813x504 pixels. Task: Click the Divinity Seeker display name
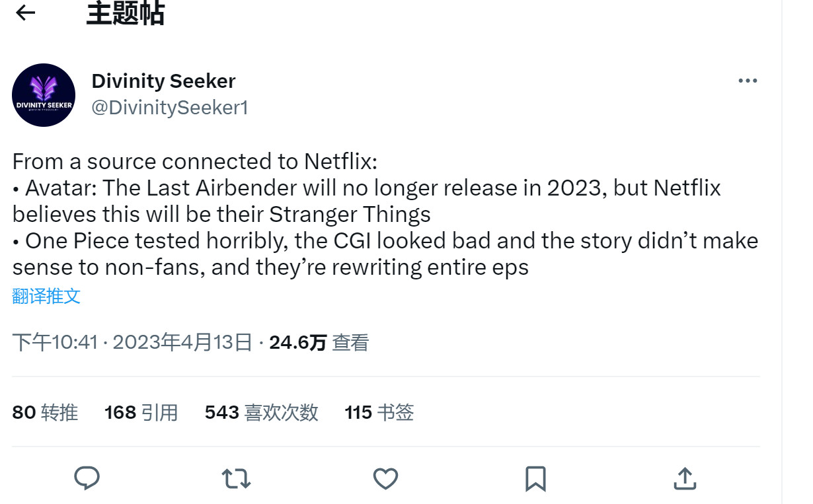pos(163,81)
